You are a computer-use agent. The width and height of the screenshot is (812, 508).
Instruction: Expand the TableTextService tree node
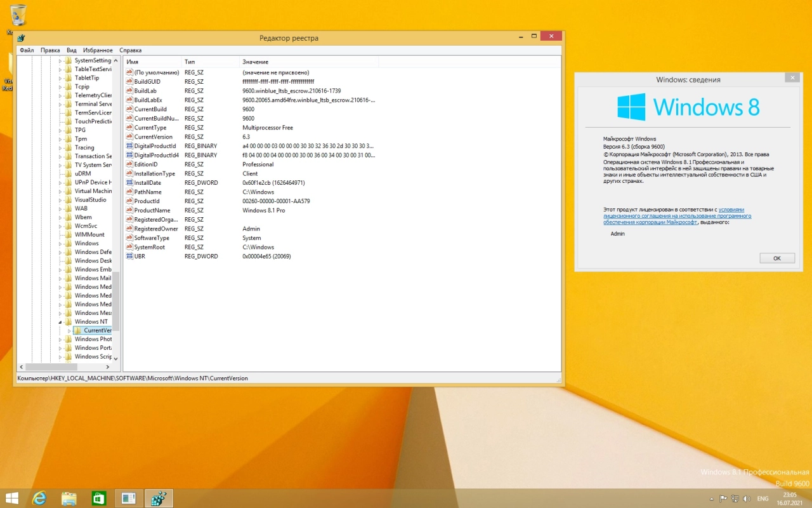(x=61, y=69)
